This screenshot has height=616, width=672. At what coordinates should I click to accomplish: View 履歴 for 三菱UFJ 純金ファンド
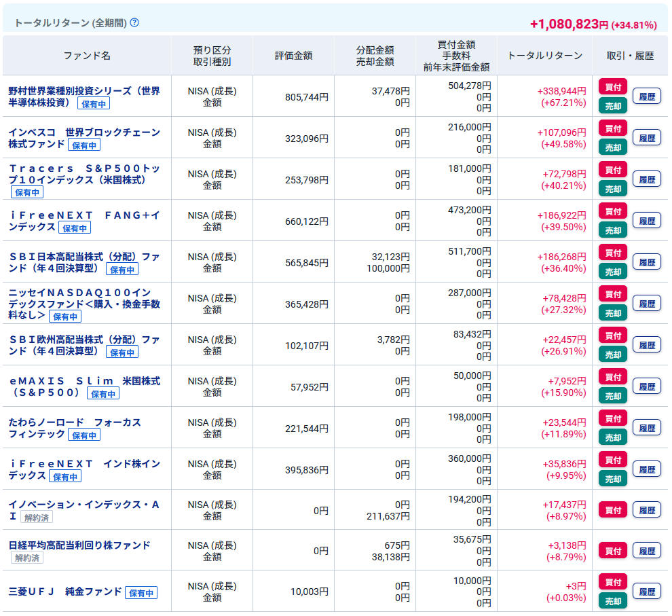(x=647, y=592)
